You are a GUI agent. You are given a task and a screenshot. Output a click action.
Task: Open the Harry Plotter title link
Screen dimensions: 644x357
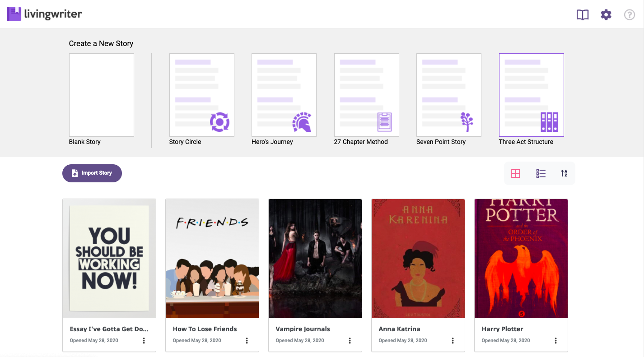[502, 329]
